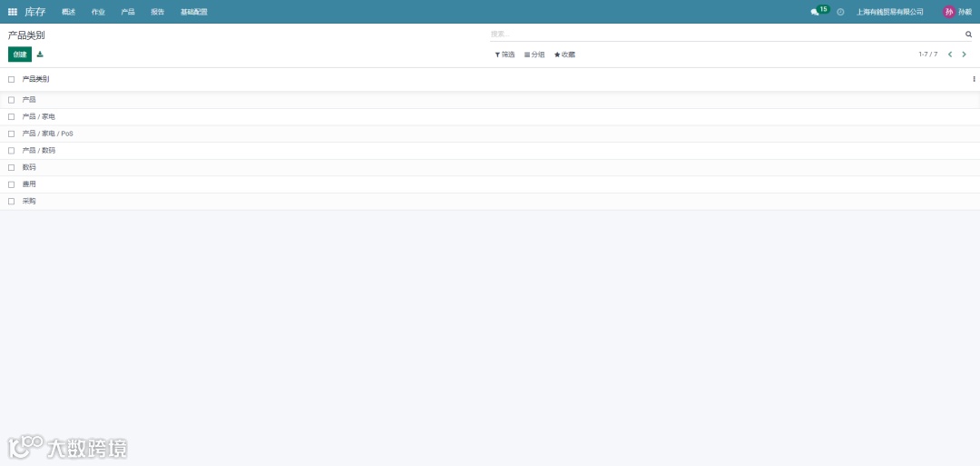Screen dimensions: 980x466
Task: Open the 产品 category row
Action: click(490, 100)
